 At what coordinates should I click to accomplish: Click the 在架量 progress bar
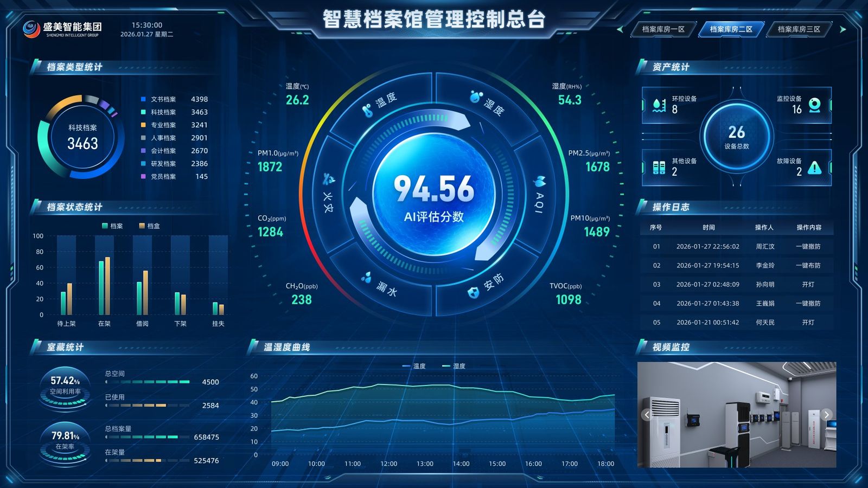coord(148,460)
